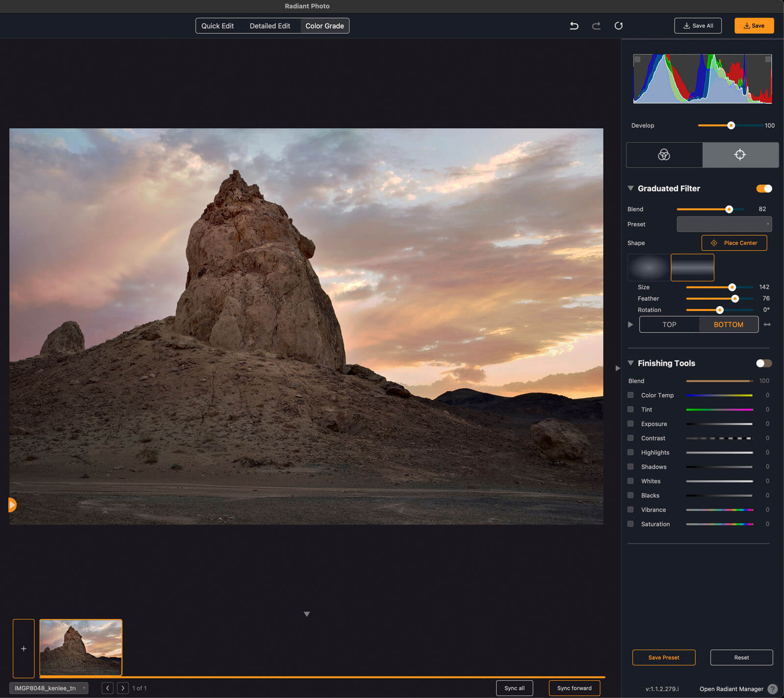Click the Feather slider handle
The height and width of the screenshot is (698, 784).
(x=735, y=299)
